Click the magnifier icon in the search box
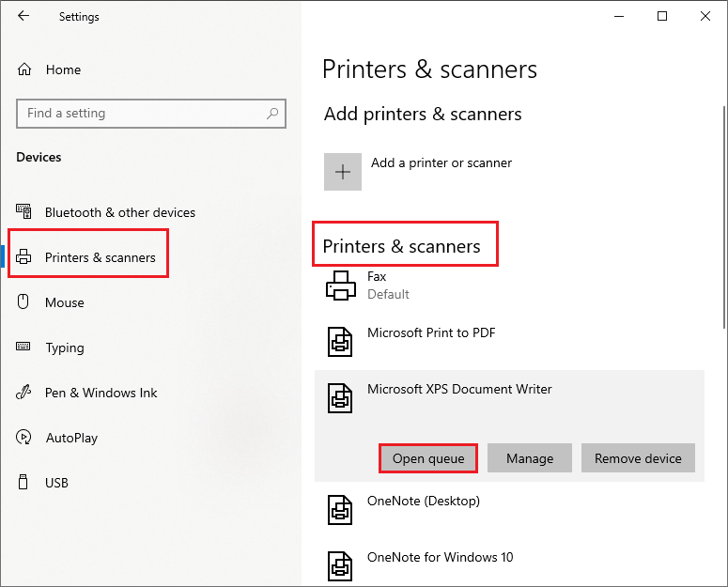The height and width of the screenshot is (587, 728). (x=272, y=114)
